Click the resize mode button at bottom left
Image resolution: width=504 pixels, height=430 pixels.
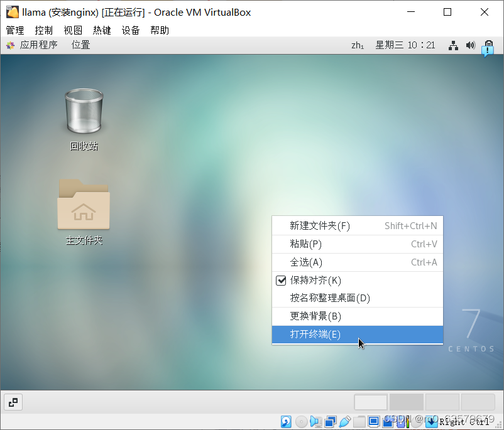[13, 402]
